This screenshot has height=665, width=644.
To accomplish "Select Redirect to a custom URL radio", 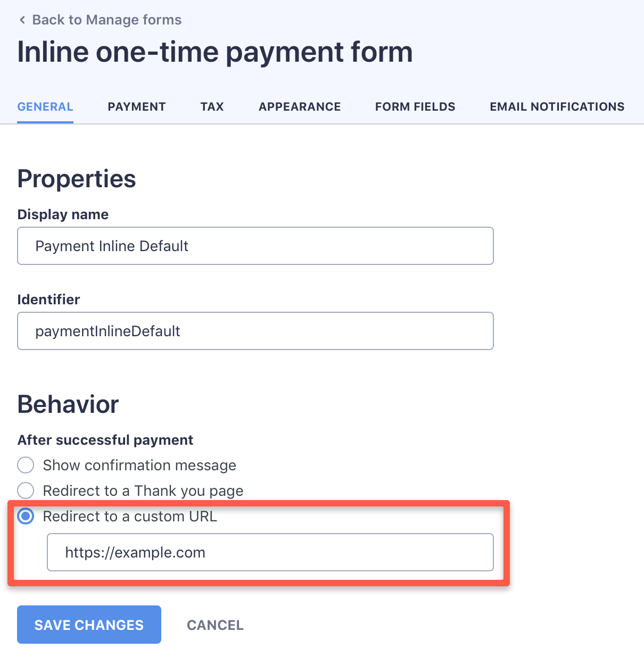I will 26,516.
